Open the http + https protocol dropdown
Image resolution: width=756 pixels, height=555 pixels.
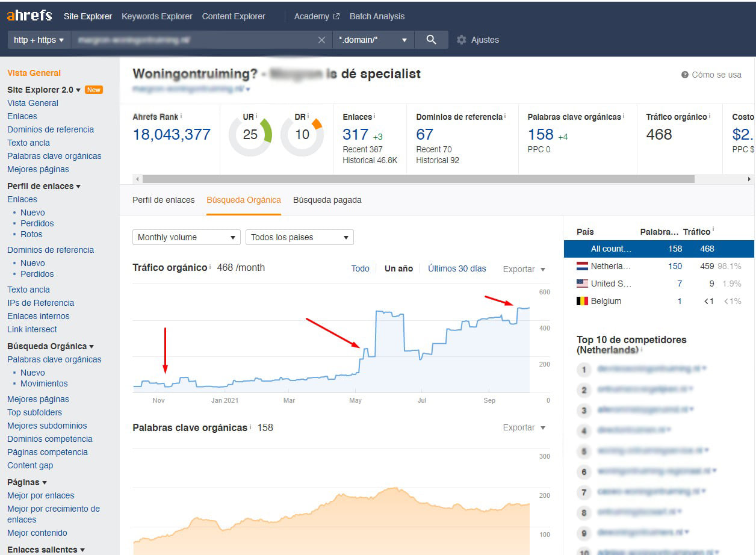click(x=39, y=40)
